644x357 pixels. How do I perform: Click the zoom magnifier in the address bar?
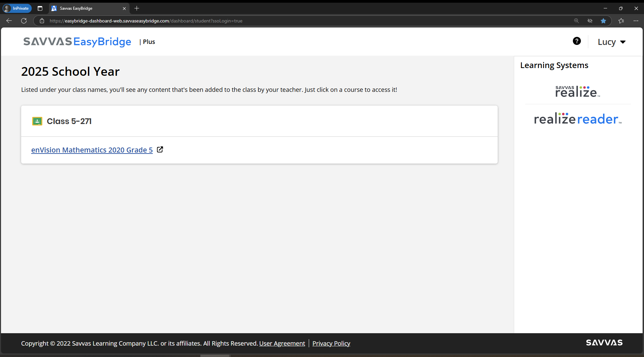pyautogui.click(x=577, y=21)
